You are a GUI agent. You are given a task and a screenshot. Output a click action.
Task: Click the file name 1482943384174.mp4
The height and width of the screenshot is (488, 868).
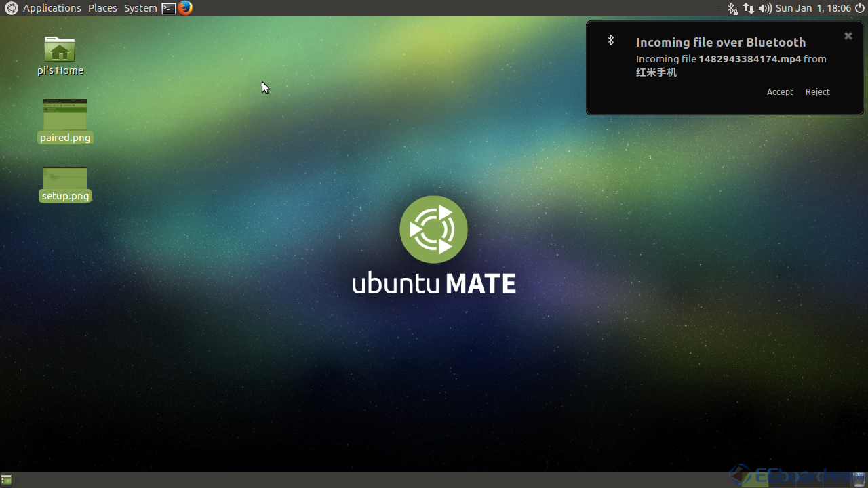pyautogui.click(x=749, y=59)
